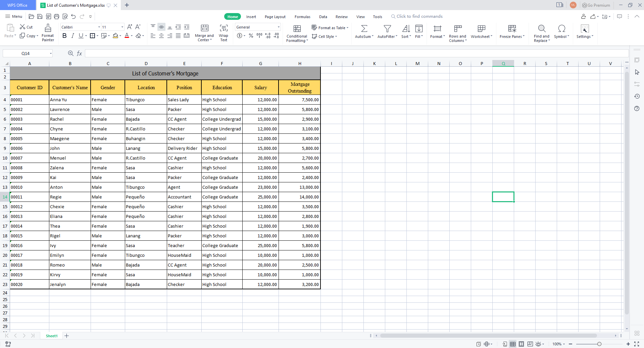Open the zoom level 100% dropdown
The image size is (644, 348).
(559, 344)
